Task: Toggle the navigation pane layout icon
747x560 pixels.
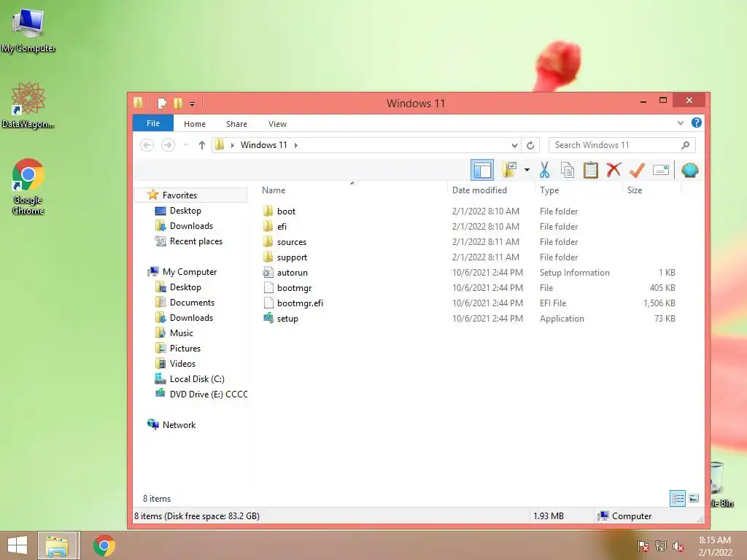Action: pos(482,170)
